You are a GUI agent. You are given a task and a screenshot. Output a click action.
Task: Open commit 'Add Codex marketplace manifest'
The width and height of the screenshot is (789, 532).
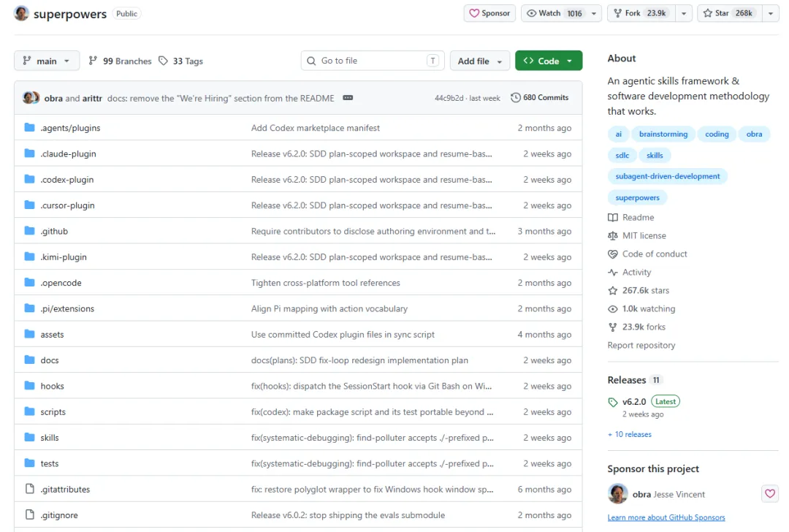316,128
